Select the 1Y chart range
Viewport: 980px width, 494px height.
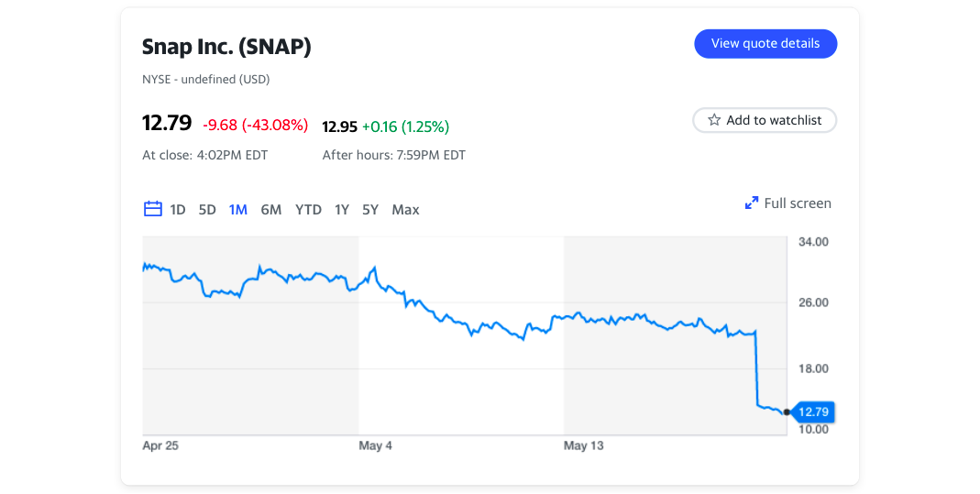point(342,210)
